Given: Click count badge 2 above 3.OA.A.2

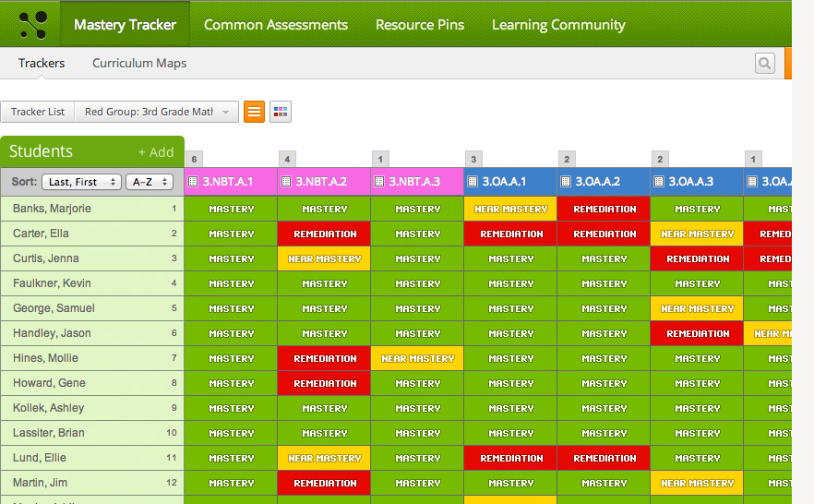Looking at the screenshot, I should pyautogui.click(x=567, y=160).
